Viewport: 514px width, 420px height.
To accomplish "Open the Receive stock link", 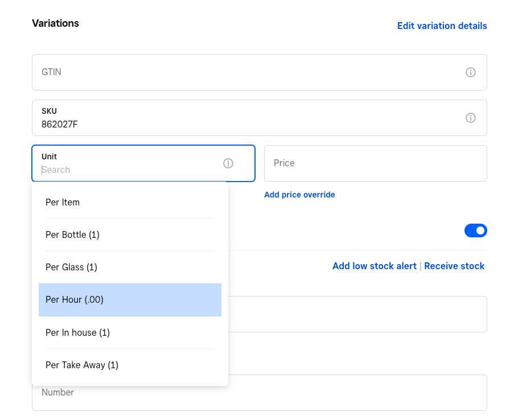I will pyautogui.click(x=454, y=266).
